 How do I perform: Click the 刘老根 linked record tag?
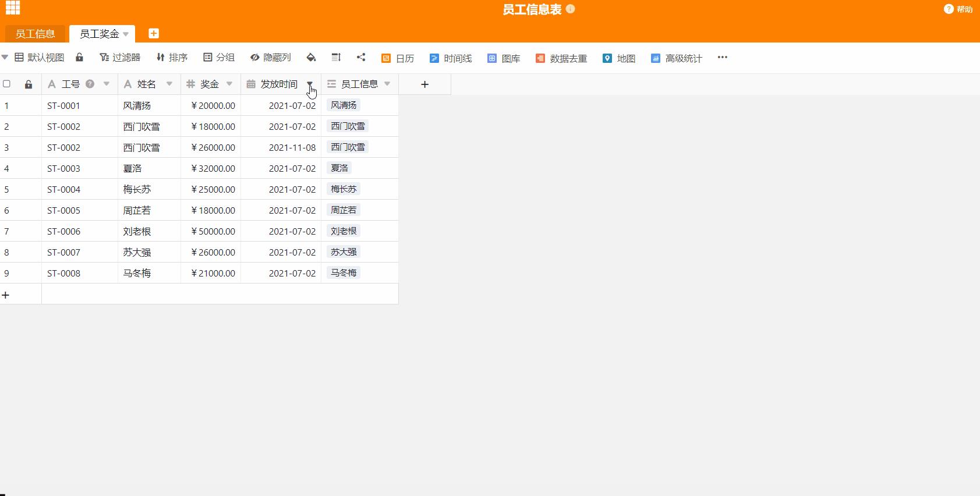pyautogui.click(x=344, y=231)
